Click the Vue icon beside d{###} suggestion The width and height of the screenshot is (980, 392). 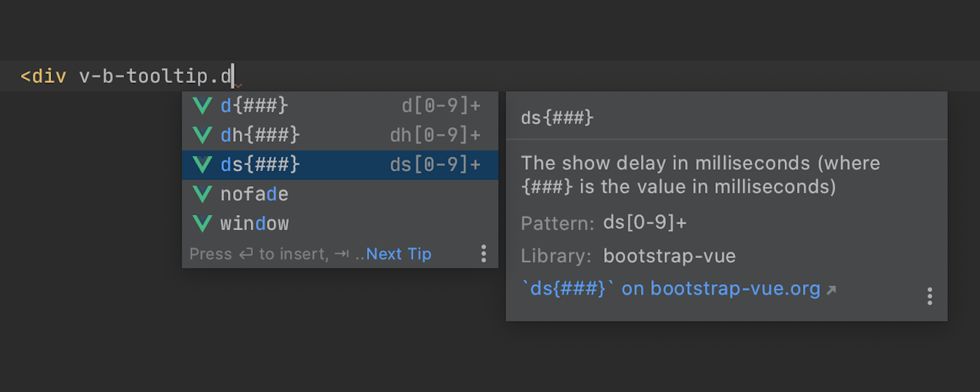(x=203, y=106)
